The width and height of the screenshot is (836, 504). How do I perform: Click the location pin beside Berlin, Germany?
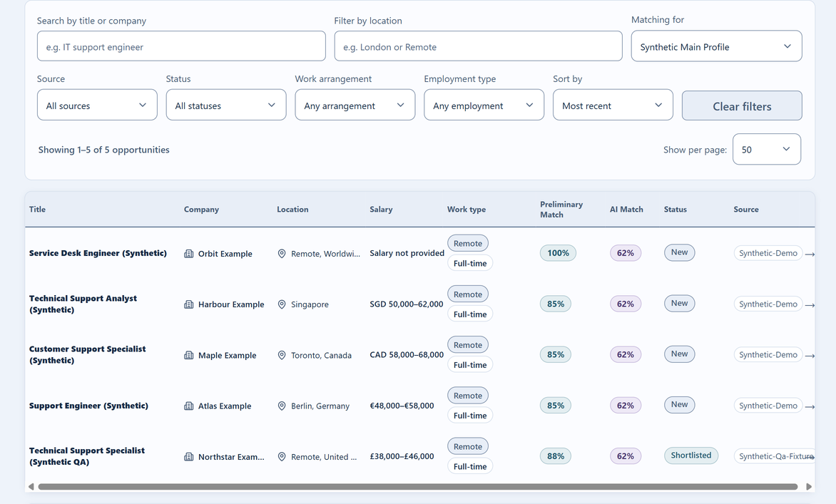[282, 406]
